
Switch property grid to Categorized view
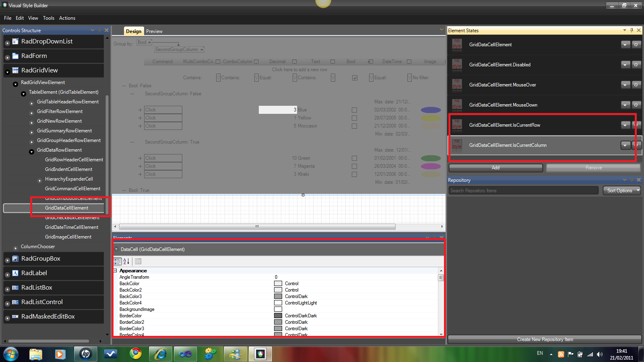pyautogui.click(x=118, y=261)
